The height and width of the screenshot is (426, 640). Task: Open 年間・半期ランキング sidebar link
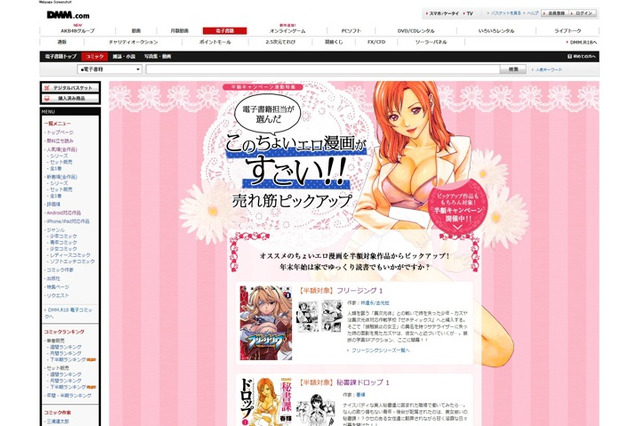click(x=69, y=396)
